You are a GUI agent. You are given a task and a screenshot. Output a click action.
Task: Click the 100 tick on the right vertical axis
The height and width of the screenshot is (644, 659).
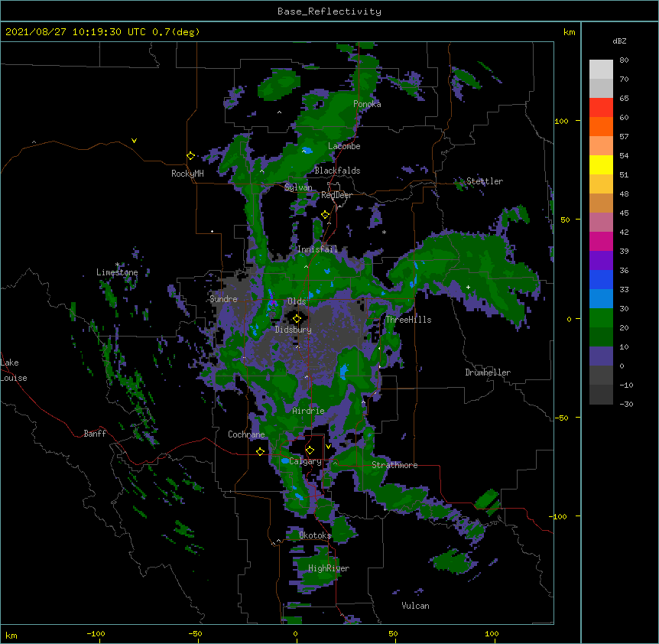tap(561, 121)
